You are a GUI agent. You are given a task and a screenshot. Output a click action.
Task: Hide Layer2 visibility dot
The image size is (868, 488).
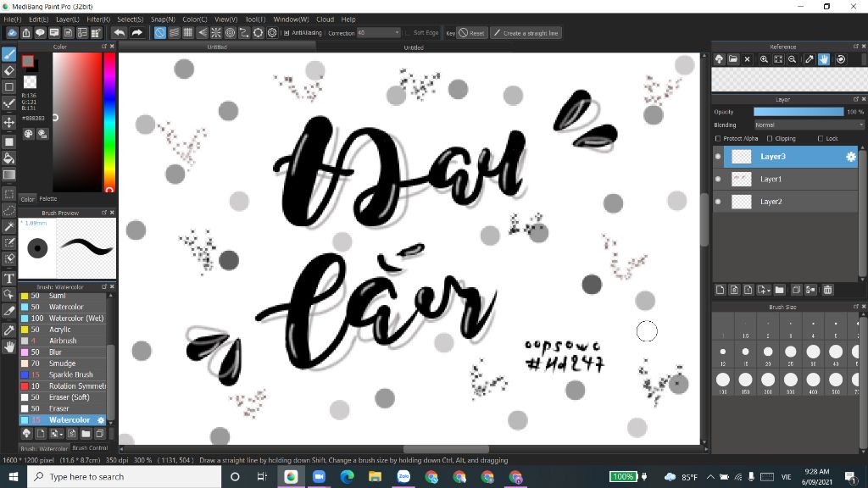[x=718, y=202]
